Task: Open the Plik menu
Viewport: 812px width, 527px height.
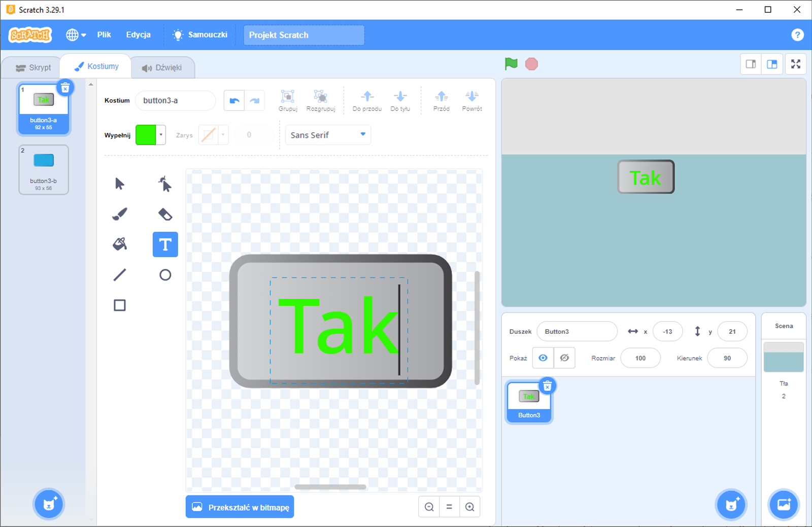Action: point(104,35)
